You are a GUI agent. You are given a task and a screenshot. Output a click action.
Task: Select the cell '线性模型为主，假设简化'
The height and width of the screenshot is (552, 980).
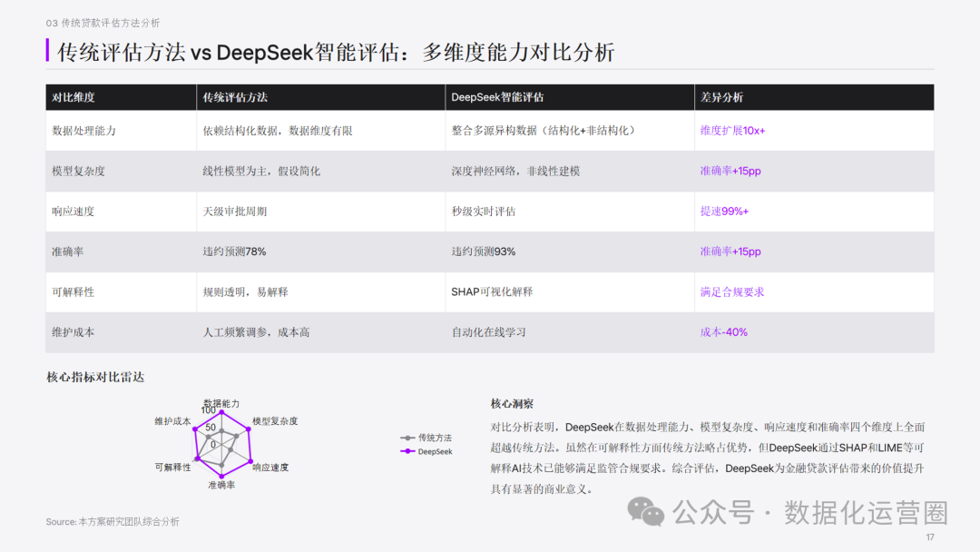[261, 172]
